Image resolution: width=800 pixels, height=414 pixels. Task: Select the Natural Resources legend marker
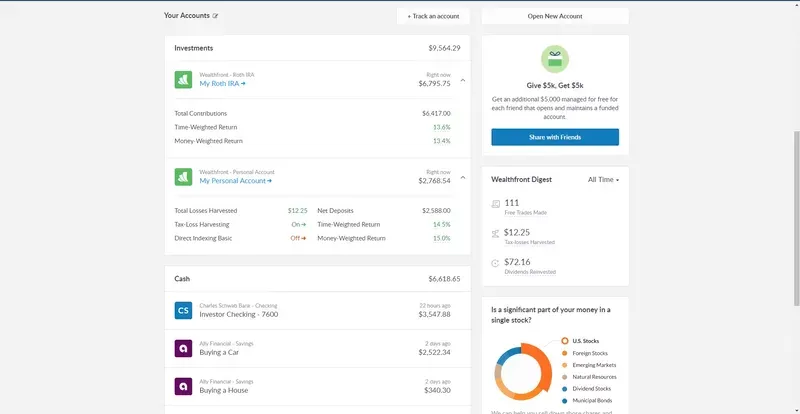[x=564, y=377]
